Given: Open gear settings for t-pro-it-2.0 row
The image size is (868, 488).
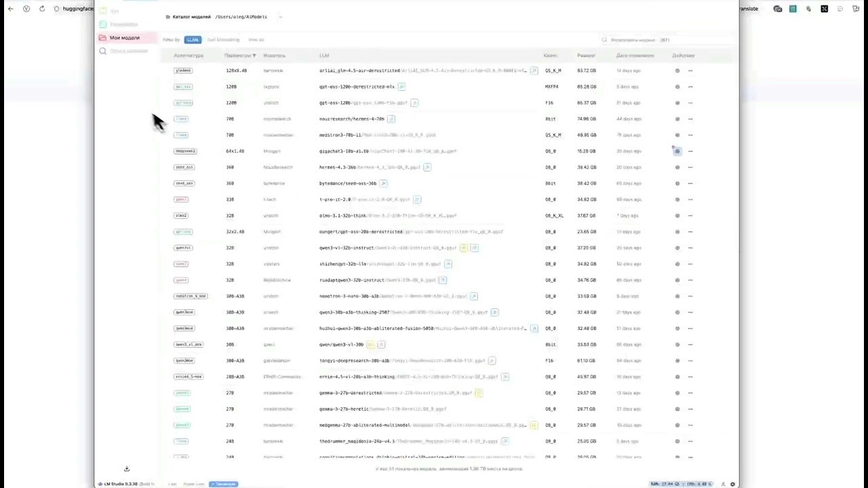Looking at the screenshot, I should (677, 199).
